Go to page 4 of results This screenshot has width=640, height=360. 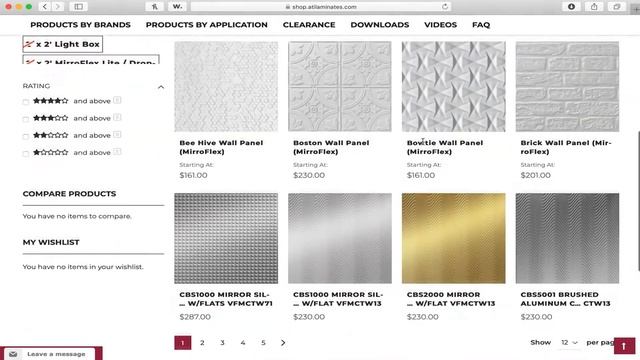(x=243, y=343)
